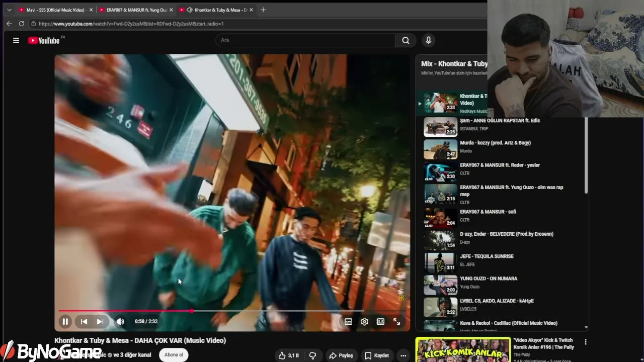Close the Khontkar & Tuby & Mesa tab
Screen dimensions: 644x362
click(x=251, y=10)
